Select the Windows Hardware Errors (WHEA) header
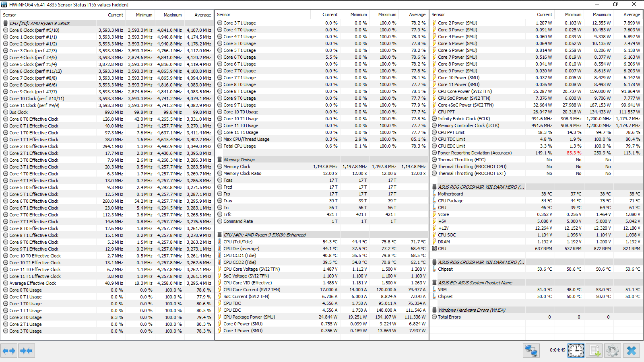 coord(536,310)
